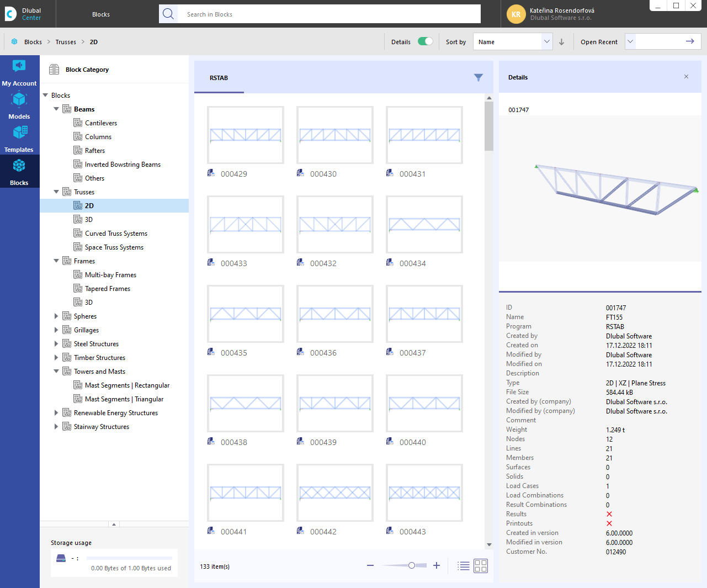
Task: Select block thumbnail 000440
Action: point(424,403)
